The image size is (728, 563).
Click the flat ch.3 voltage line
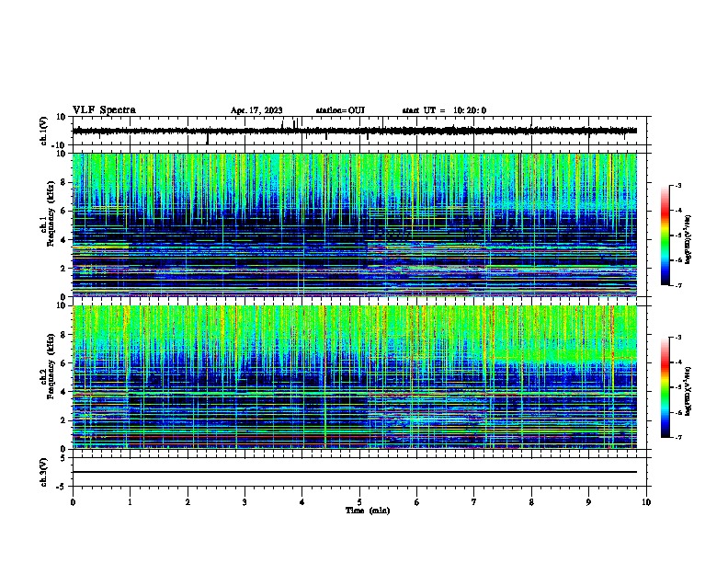click(x=355, y=472)
